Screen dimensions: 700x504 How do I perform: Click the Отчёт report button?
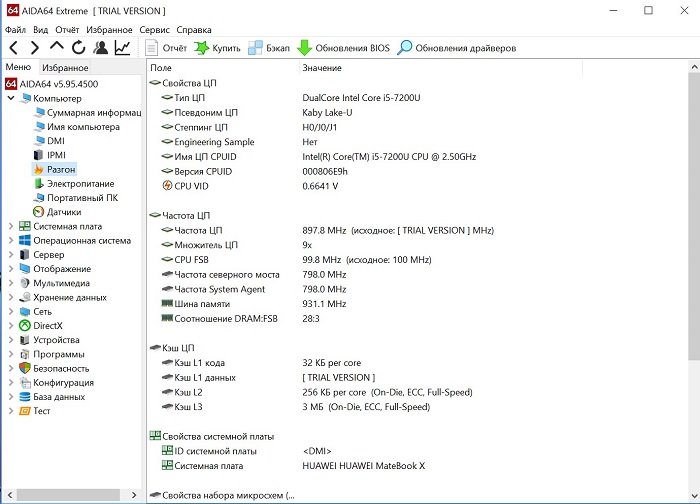[166, 48]
